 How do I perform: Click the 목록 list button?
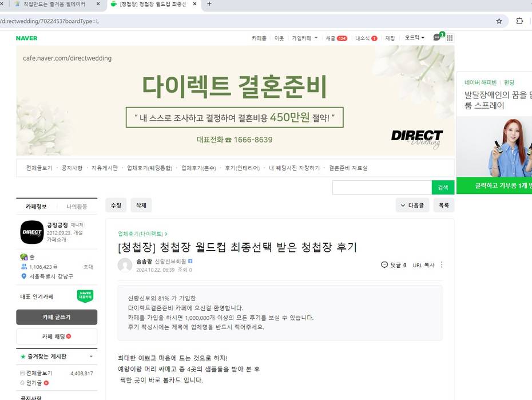[x=444, y=205]
